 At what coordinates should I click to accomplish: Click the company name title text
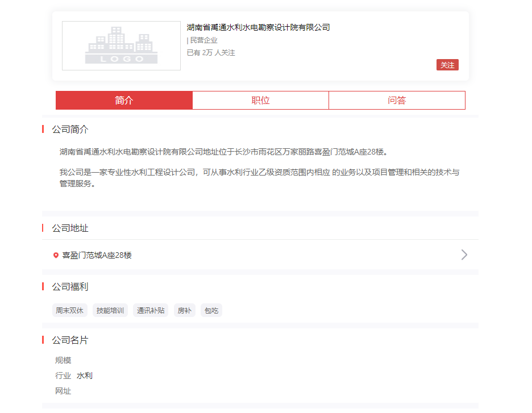tap(258, 27)
